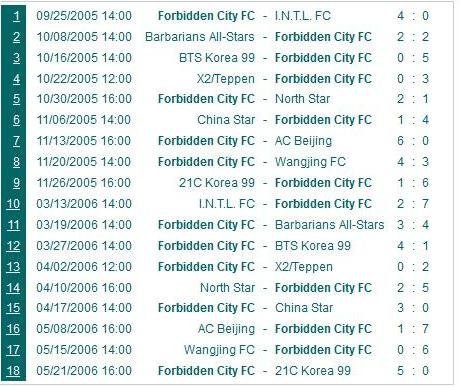Select match number 16 link
The image size is (460, 387).
point(13,329)
